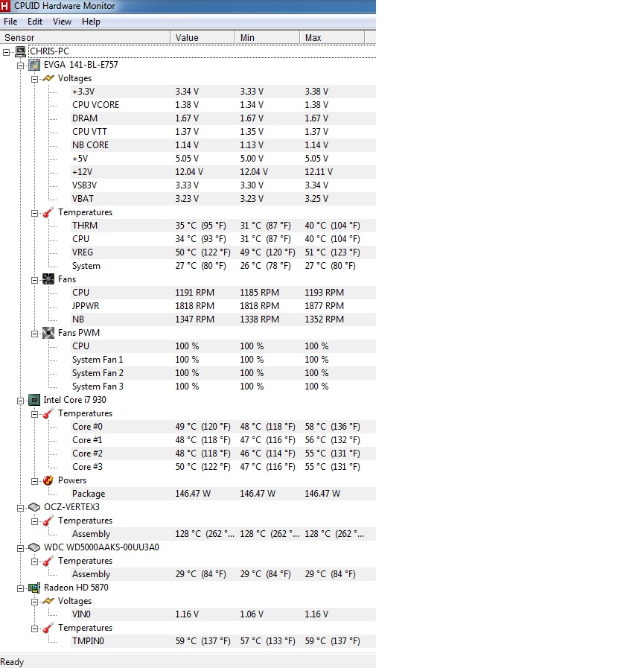644x668 pixels.
Task: Select the VBAT voltage row
Action: pos(223,199)
